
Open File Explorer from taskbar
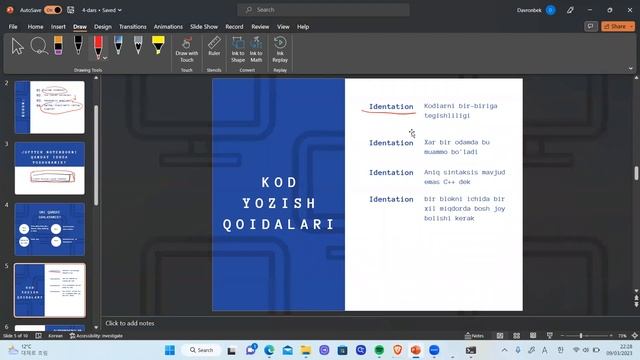click(306, 350)
